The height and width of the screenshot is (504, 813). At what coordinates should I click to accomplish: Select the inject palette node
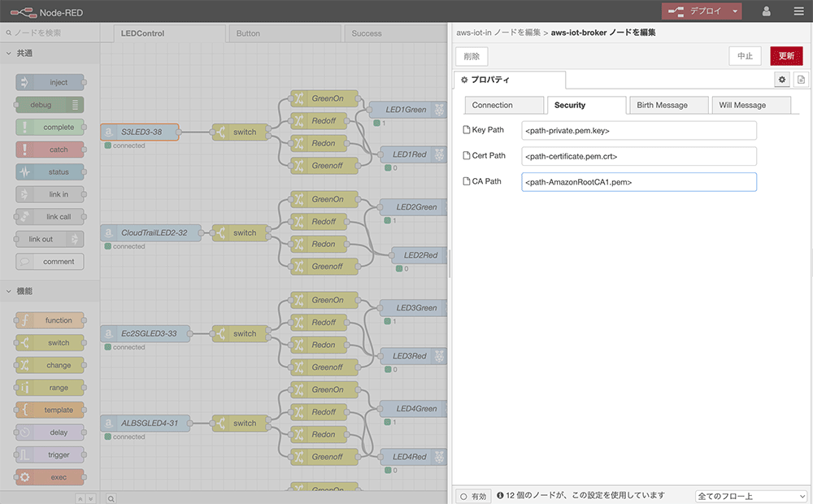pos(50,82)
